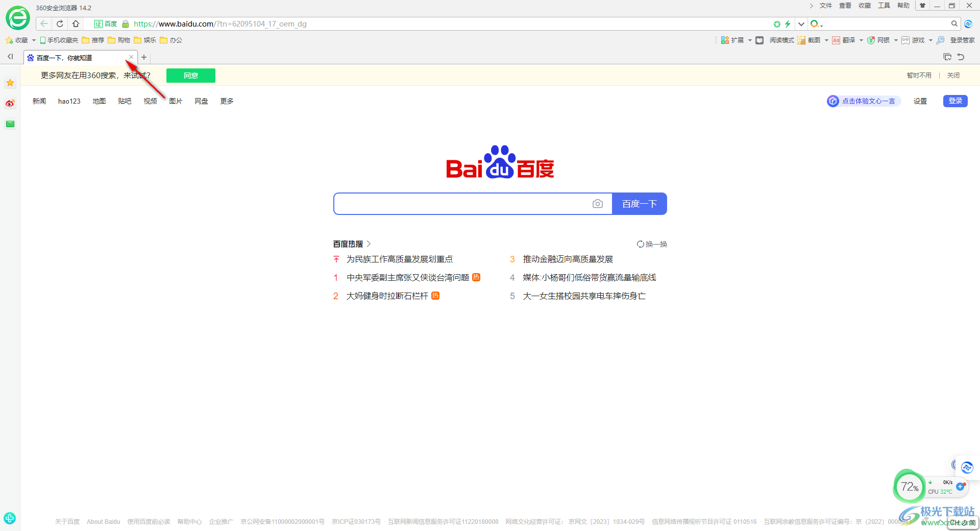Expand the 收藏 dropdown arrow
Screen dimensions: 980x531
[x=34, y=40]
